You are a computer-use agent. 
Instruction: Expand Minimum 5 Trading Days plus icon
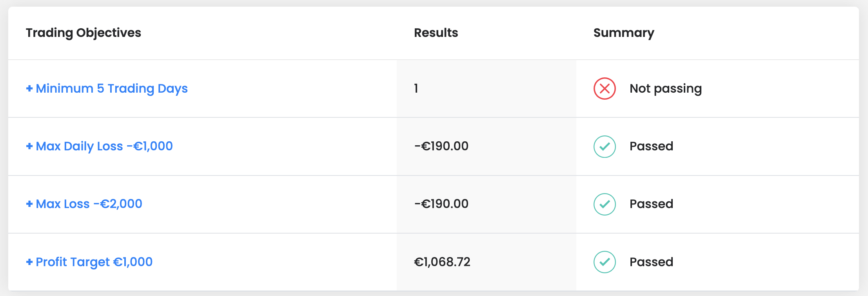pyautogui.click(x=29, y=88)
